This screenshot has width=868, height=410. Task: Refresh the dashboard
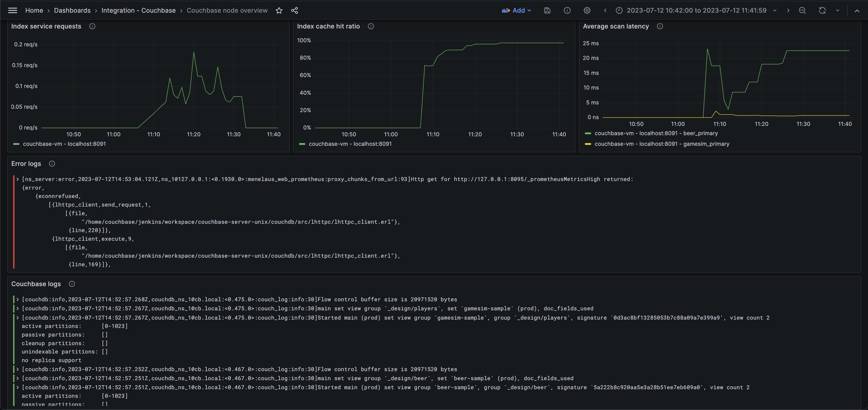[822, 10]
